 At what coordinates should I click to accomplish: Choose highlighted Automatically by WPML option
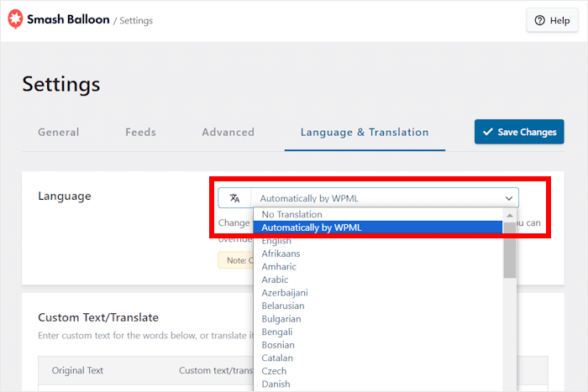tap(378, 227)
